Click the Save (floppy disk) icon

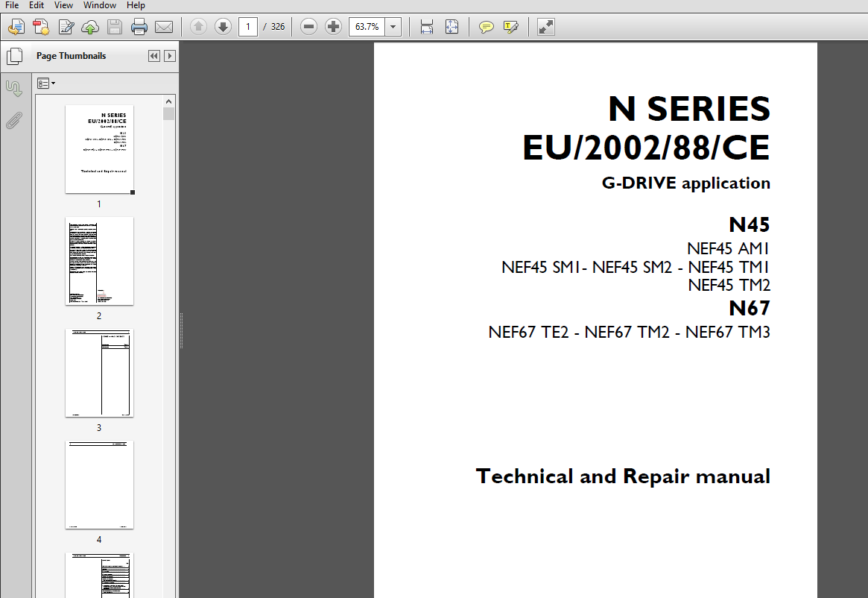pyautogui.click(x=115, y=27)
